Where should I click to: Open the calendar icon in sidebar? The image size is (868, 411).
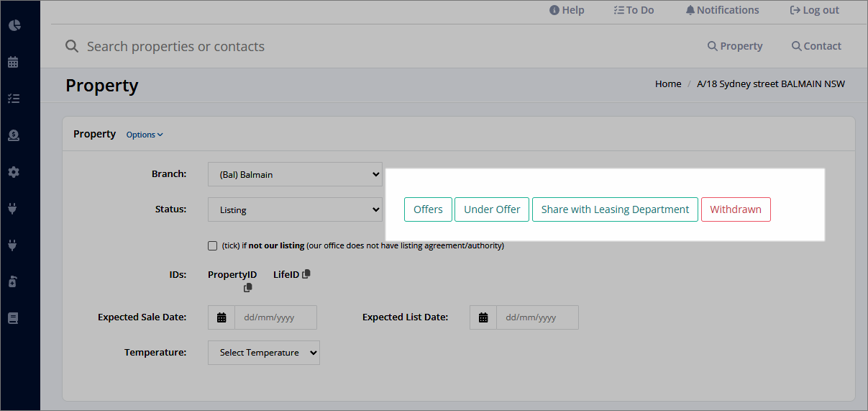(x=13, y=62)
